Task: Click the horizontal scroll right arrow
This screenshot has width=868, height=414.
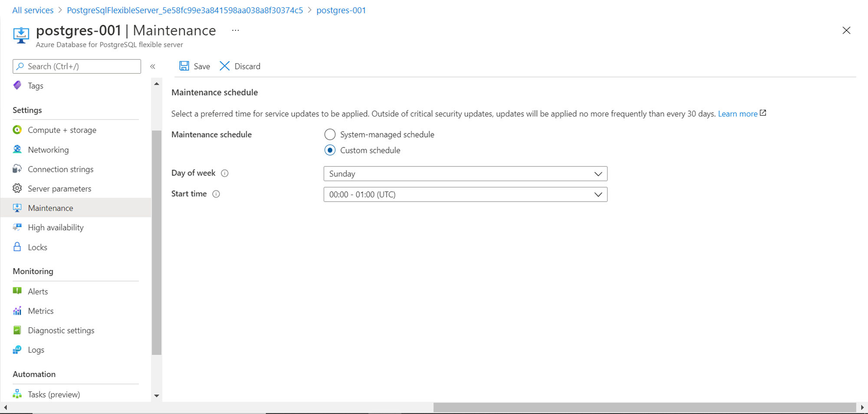Action: [x=862, y=407]
